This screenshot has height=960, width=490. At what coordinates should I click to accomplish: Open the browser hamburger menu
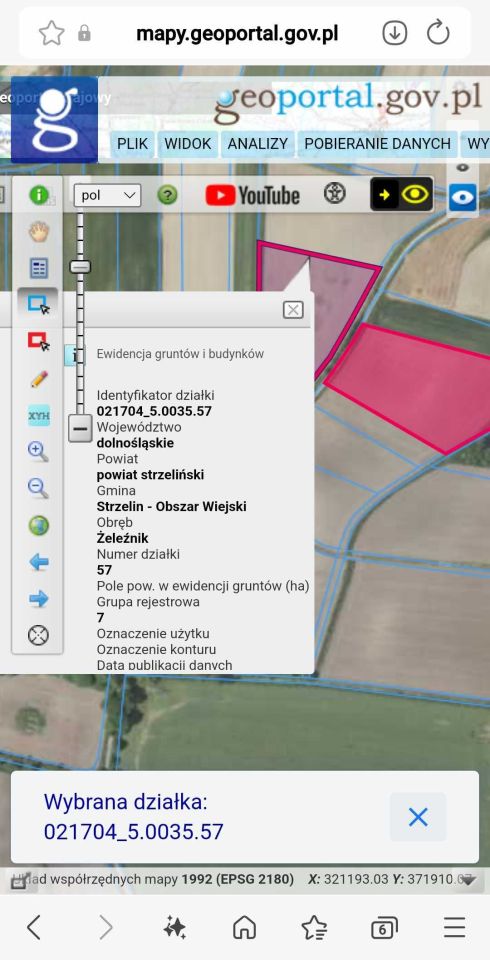[x=454, y=928]
